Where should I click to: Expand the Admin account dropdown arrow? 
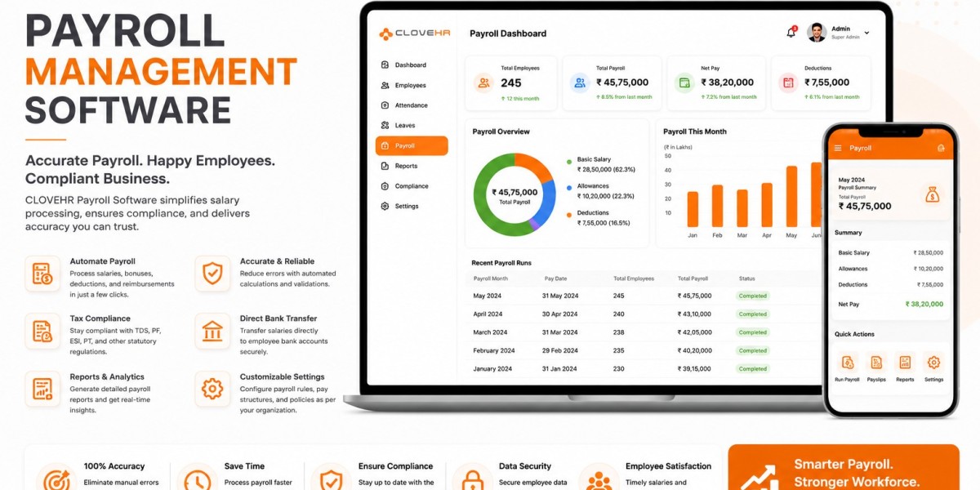point(866,33)
